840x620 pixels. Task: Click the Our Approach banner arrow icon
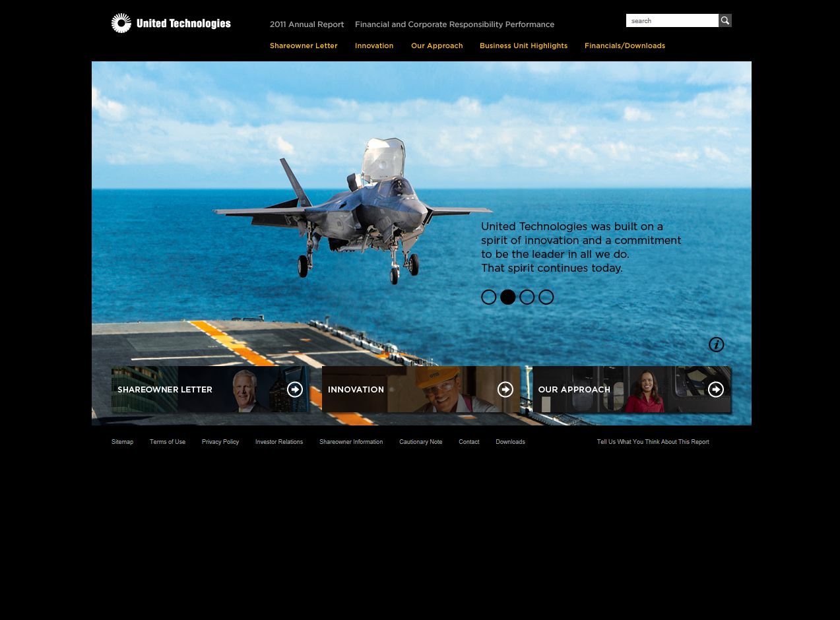point(716,390)
